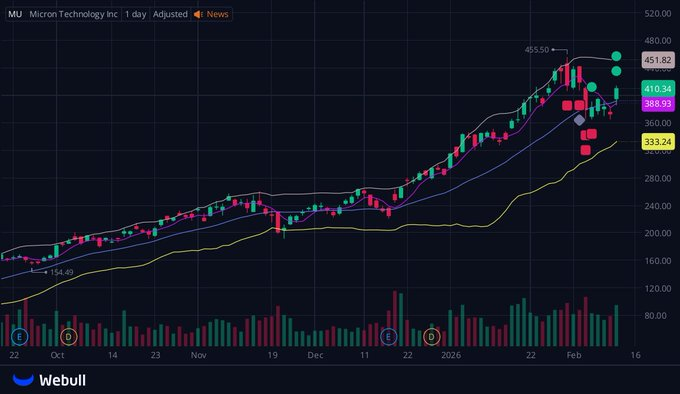680x394 pixels.
Task: Click the grey diamond marker near February
Action: point(579,120)
